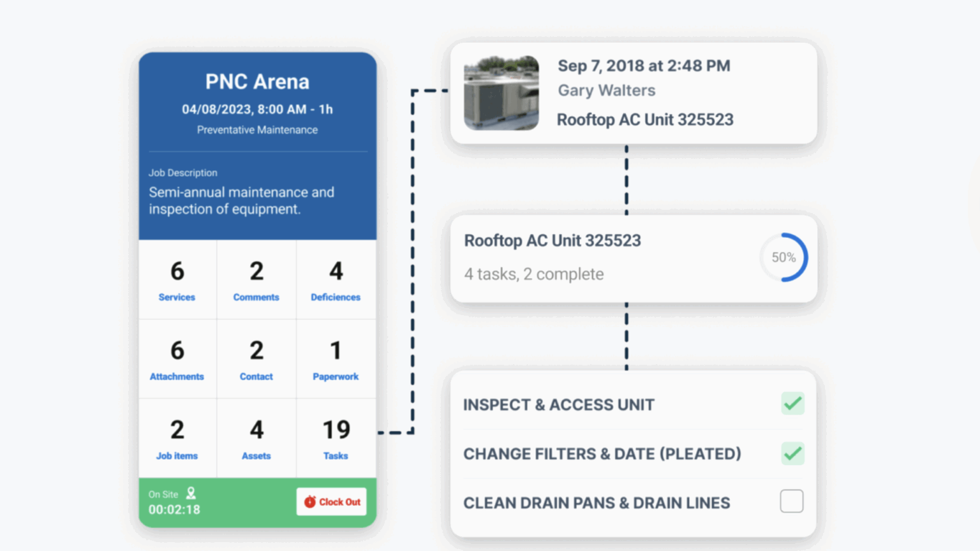Open the Job Items tile showing 2
This screenshot has width=980, height=551.
click(x=177, y=437)
